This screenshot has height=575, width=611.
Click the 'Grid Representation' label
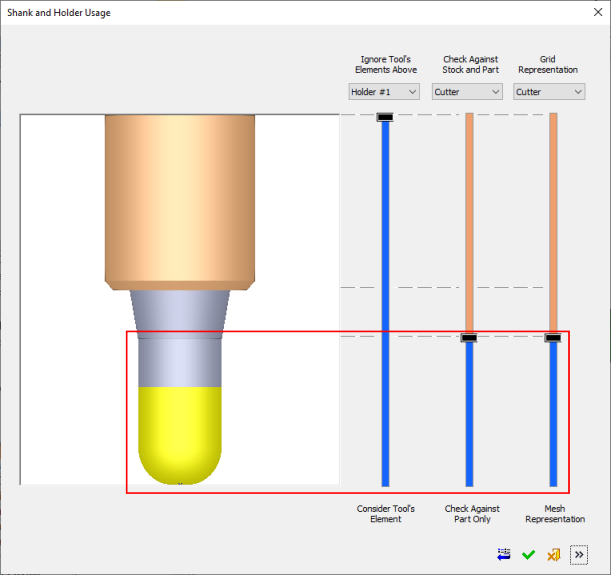click(x=547, y=65)
